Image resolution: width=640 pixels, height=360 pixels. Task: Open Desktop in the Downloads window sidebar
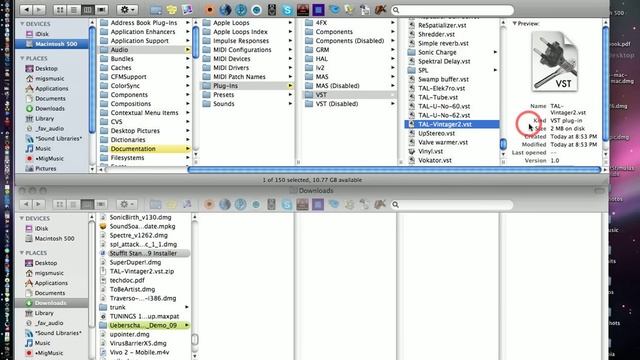click(x=46, y=263)
